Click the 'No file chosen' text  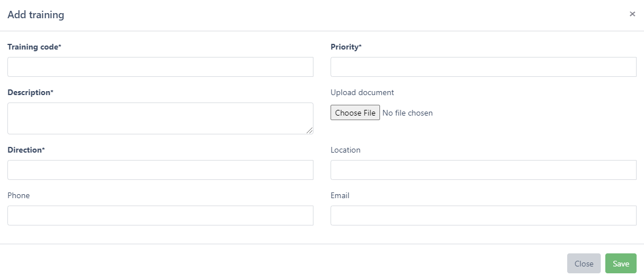point(407,113)
